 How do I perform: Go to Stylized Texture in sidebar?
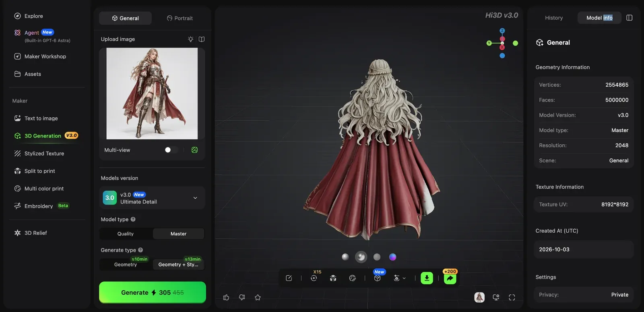44,154
